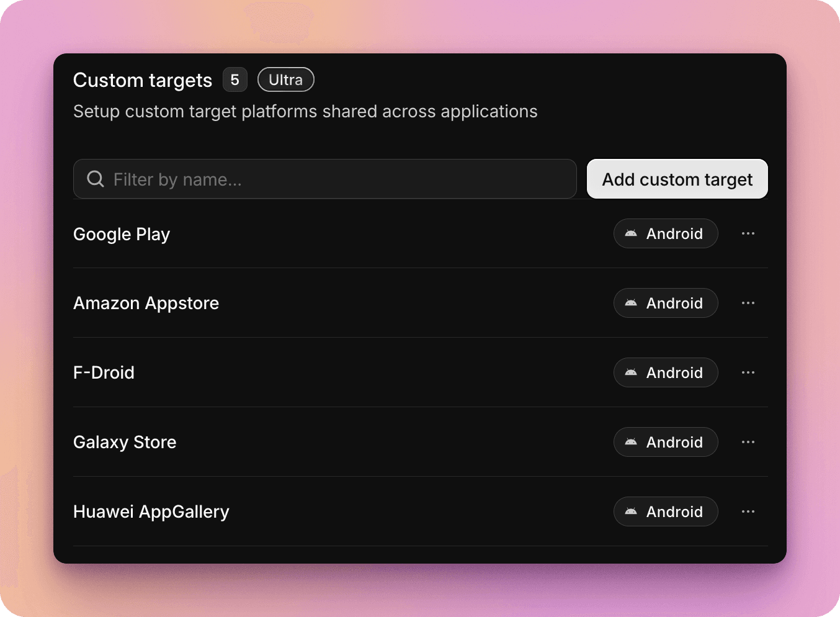Screen dimensions: 840x617
Task: Select the Android badge on Amazon Appstore
Action: point(666,303)
